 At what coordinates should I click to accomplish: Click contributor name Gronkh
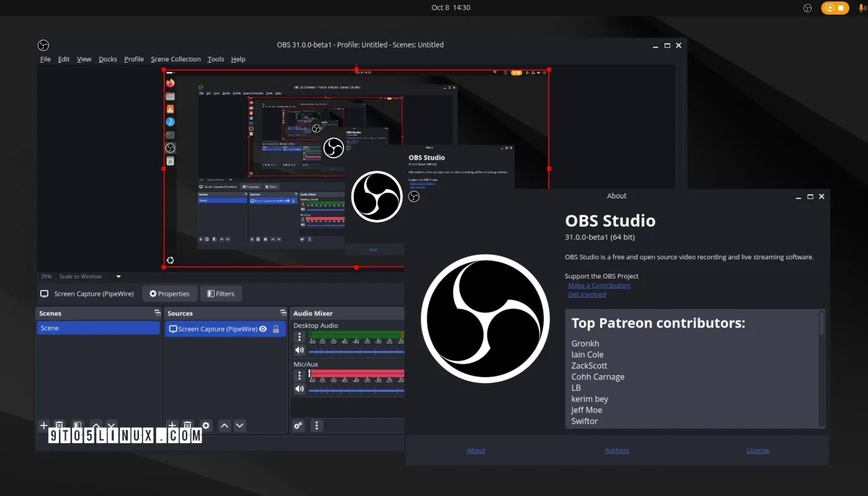point(585,343)
